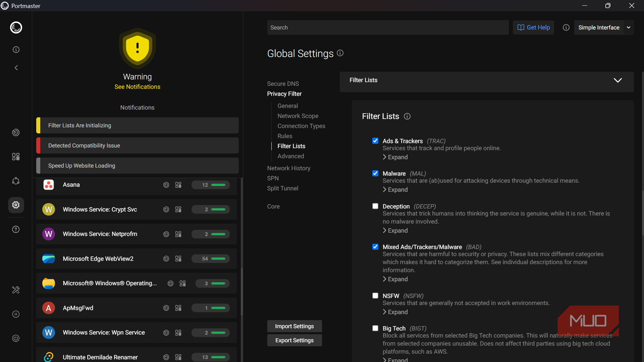644x362 pixels.
Task: Open Detected Compatibility Issue notification
Action: click(x=137, y=146)
